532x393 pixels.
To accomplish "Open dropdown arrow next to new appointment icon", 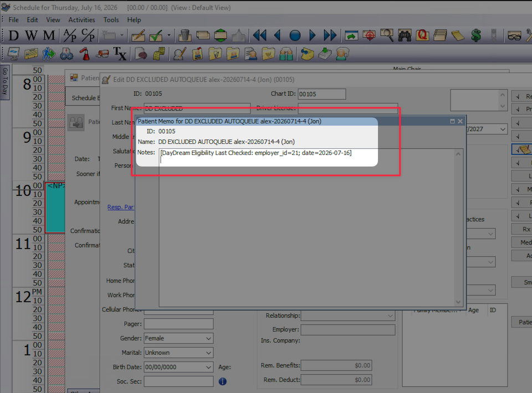I will click(x=121, y=35).
